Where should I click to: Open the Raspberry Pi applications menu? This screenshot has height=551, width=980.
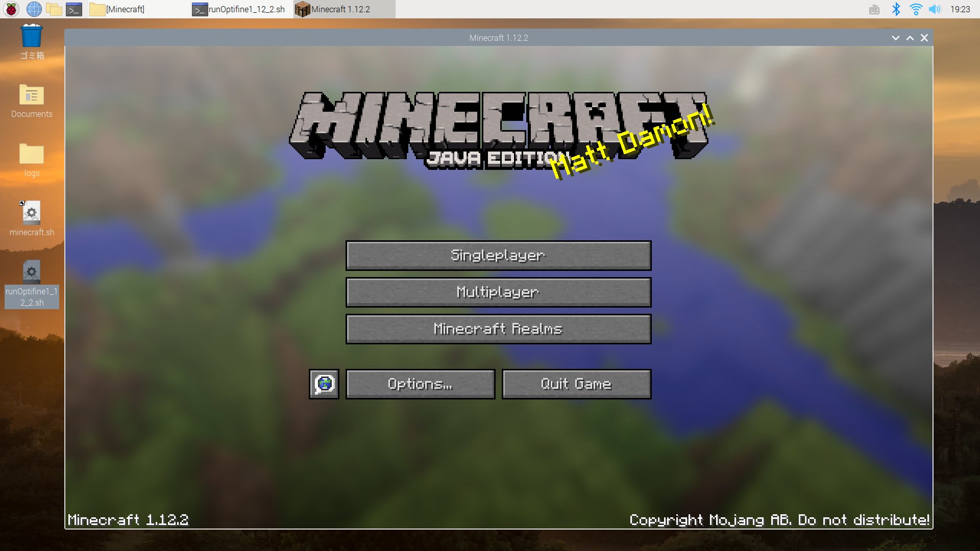pyautogui.click(x=11, y=9)
